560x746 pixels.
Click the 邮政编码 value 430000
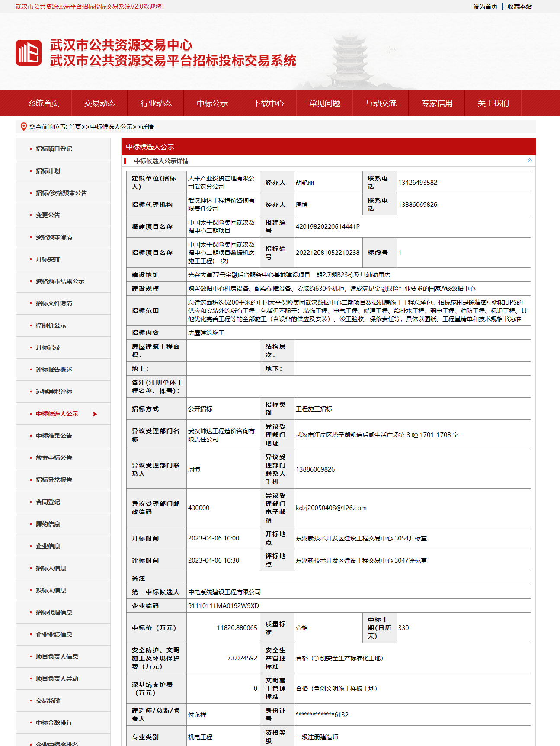point(199,508)
